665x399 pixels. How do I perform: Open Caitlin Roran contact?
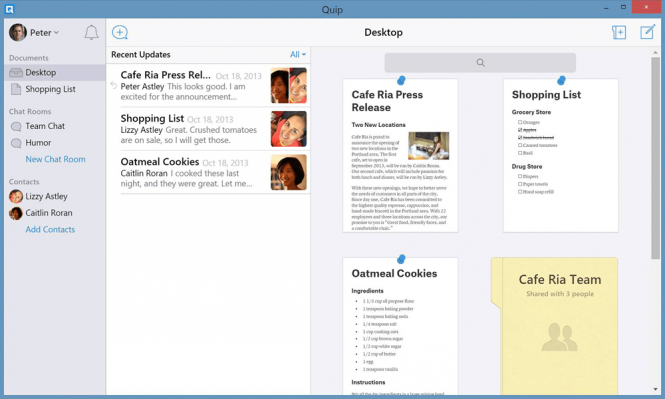[x=55, y=213]
